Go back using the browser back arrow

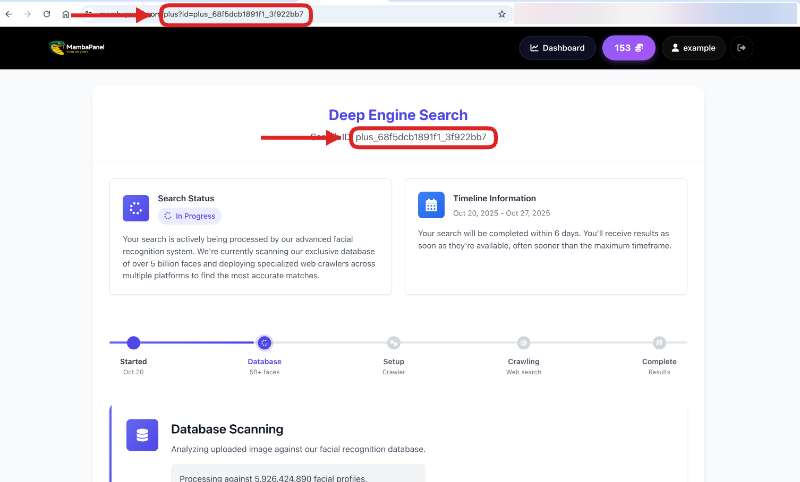point(9,14)
